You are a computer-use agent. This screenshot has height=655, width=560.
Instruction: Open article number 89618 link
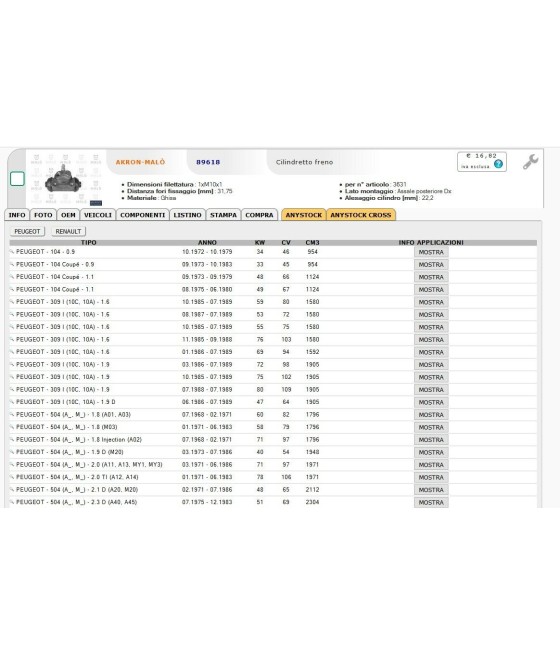208,162
